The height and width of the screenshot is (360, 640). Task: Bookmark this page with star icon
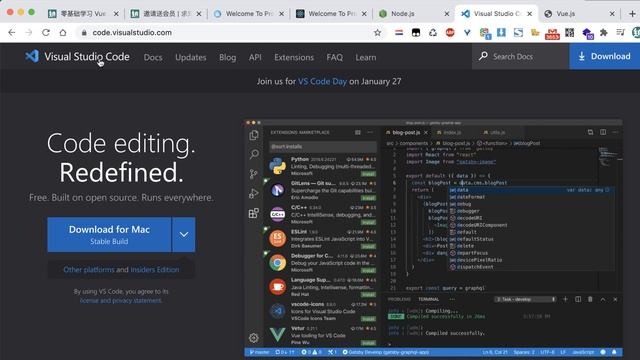pos(378,33)
